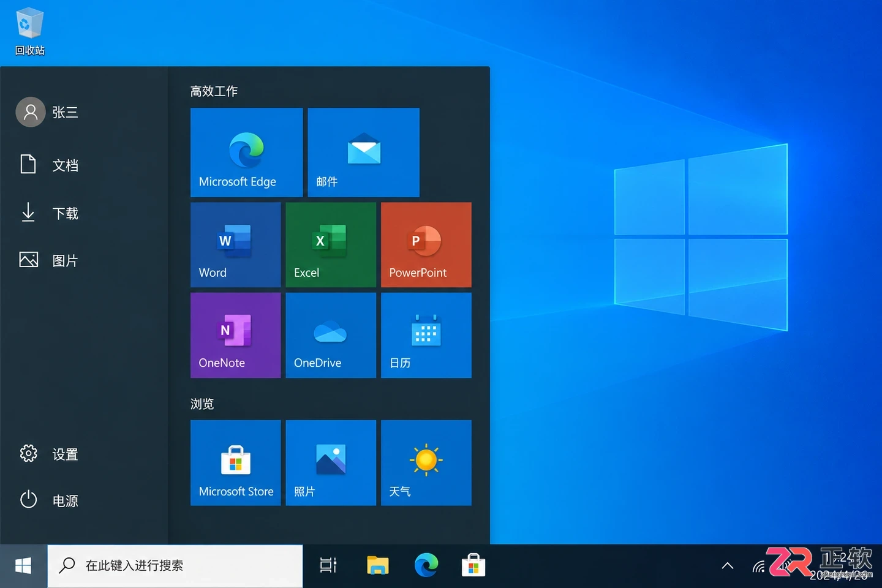This screenshot has width=882, height=588.
Task: Launch the Word tile
Action: [x=236, y=245]
